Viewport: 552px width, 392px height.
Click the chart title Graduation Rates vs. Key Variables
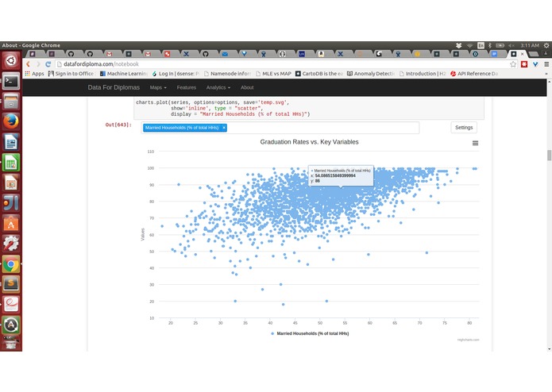tap(309, 142)
